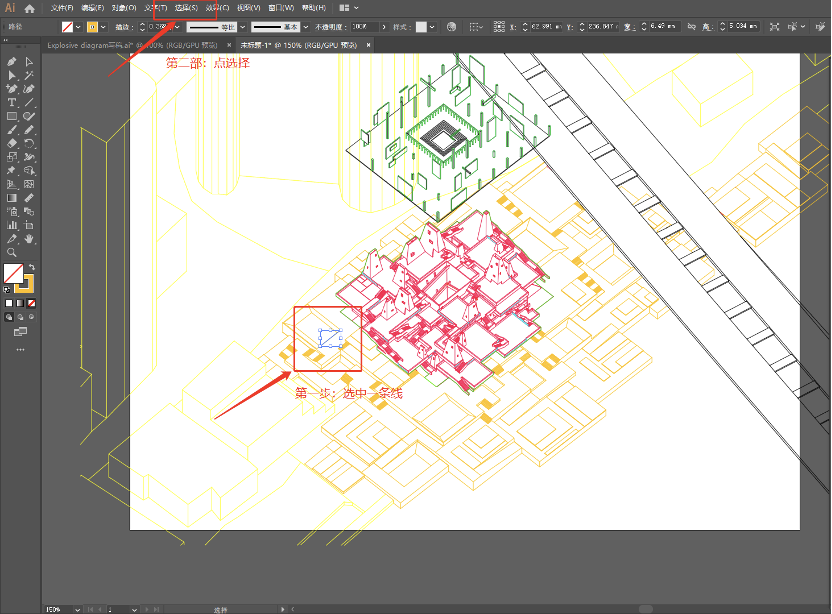Select the Zoom magnifier tool
Viewport: 832px width, 614px height.
12,253
